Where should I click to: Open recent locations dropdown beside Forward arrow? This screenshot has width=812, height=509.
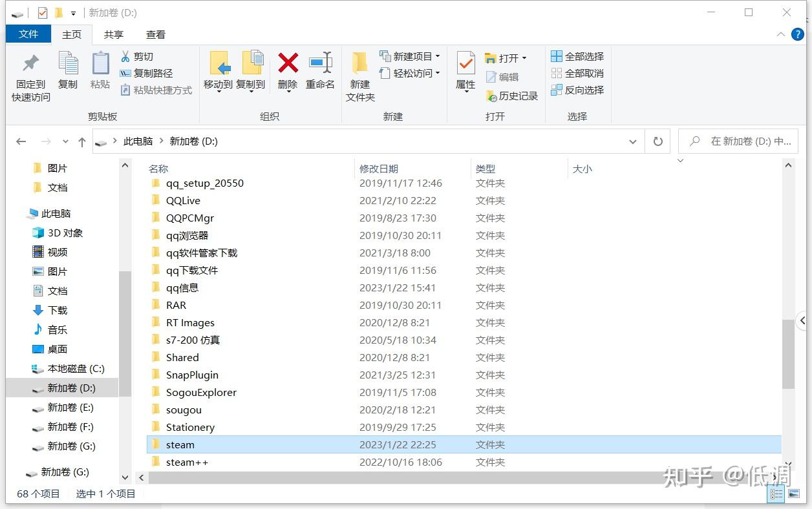(65, 141)
